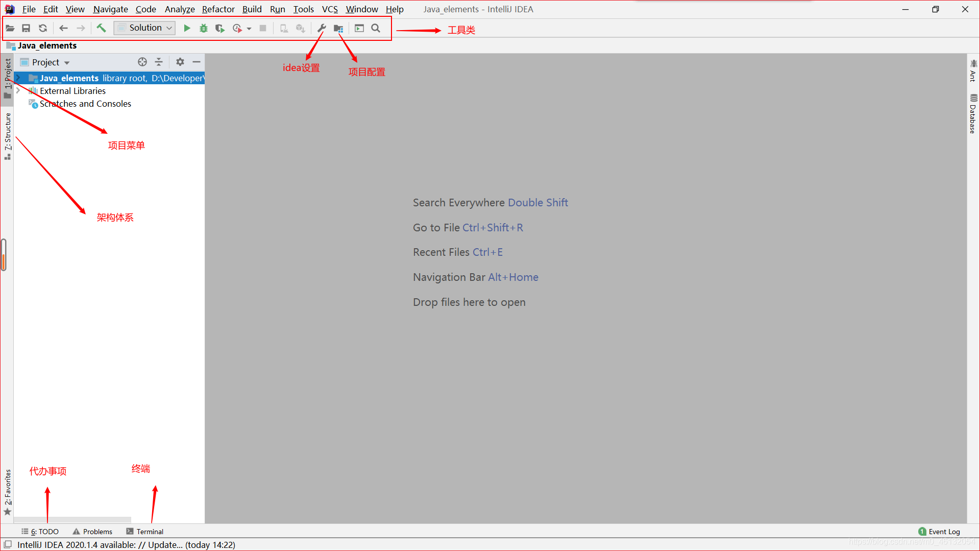Navigate back with the left arrow

pos(64,28)
